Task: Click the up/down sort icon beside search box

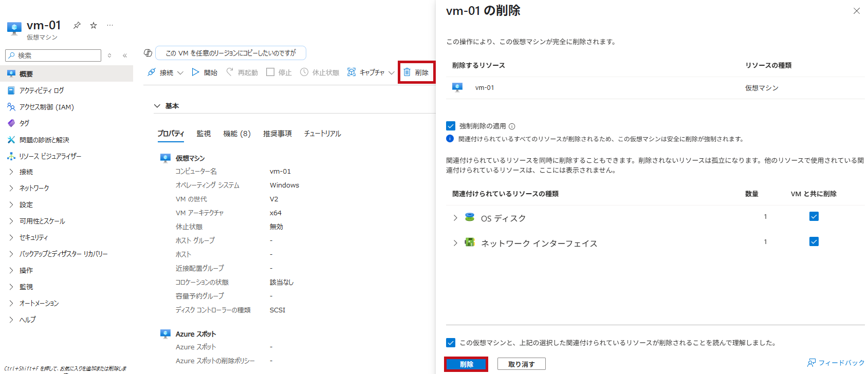Action: pyautogui.click(x=109, y=55)
